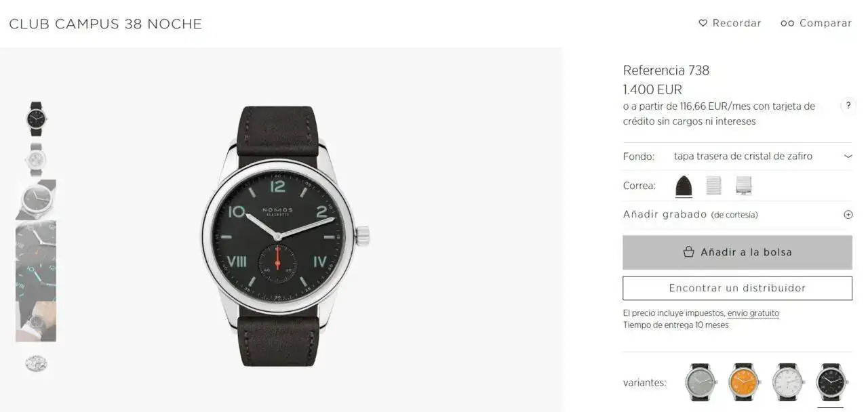Viewport: 868px width, 412px height.
Task: View the wrist shot thumbnail image
Action: coord(36,321)
